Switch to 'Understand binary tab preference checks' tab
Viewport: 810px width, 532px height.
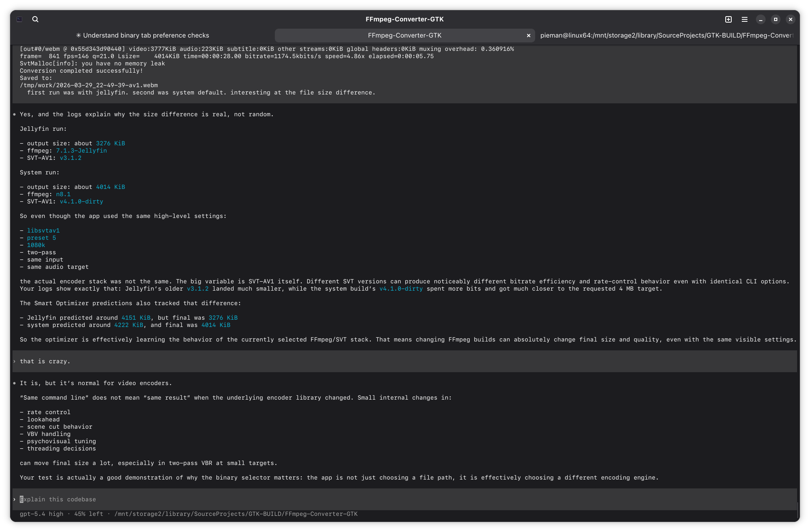coord(142,36)
